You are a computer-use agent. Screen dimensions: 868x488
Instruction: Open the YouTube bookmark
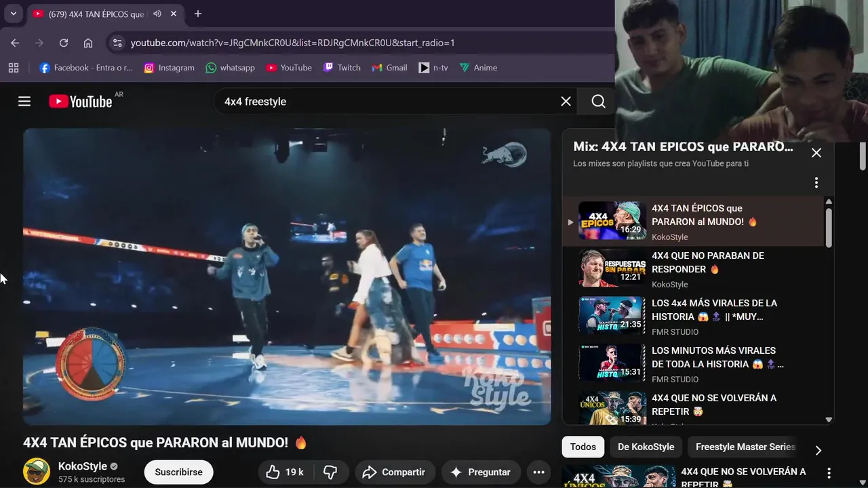point(290,68)
